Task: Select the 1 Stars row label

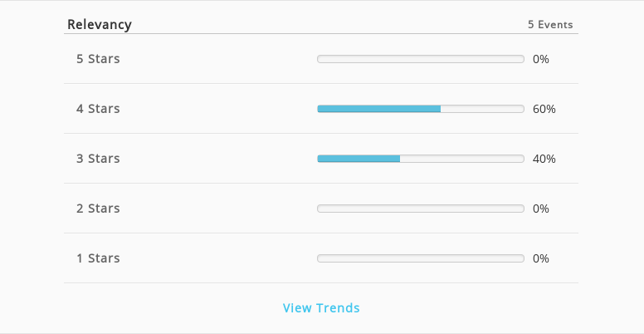Action: pos(98,258)
